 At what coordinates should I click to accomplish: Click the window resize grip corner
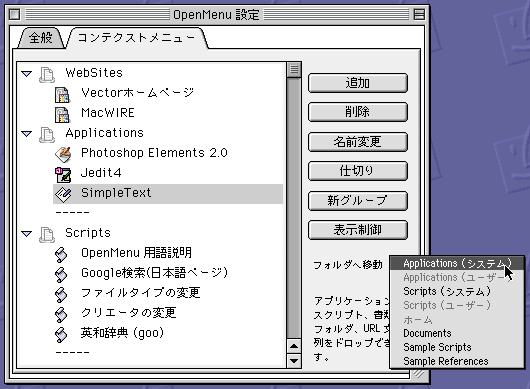click(419, 373)
